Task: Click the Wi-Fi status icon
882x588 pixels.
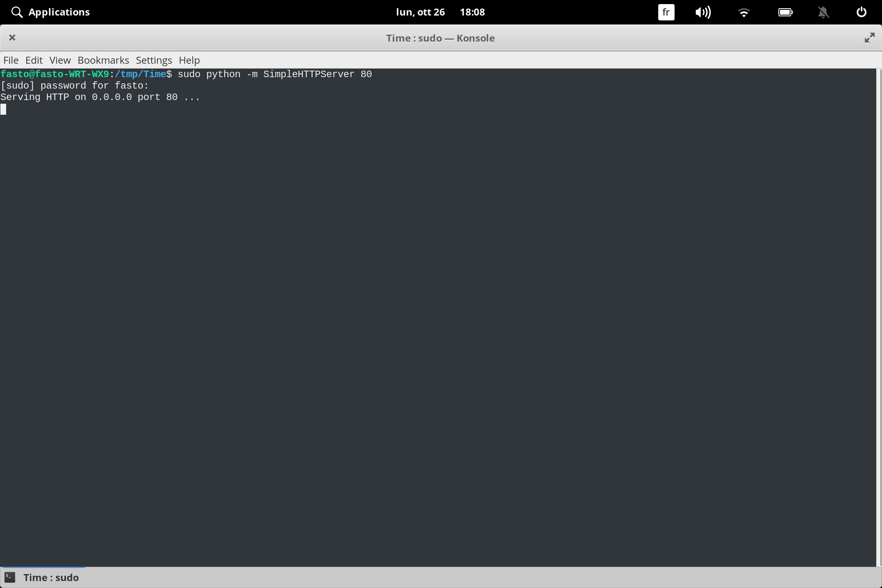Action: [x=744, y=12]
